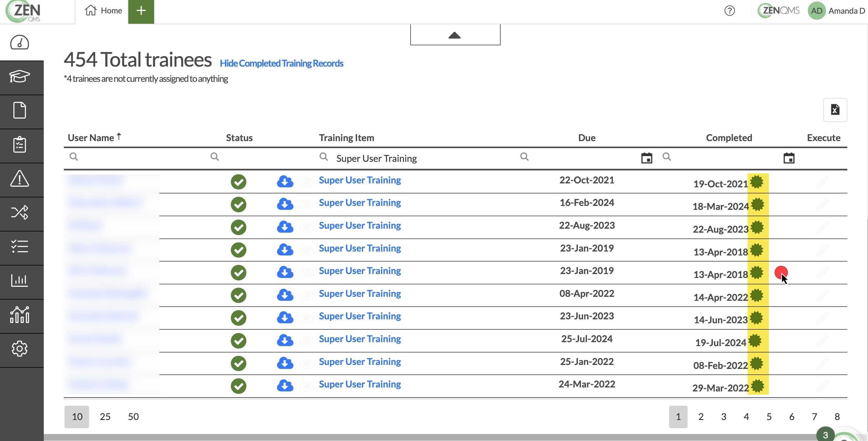Screen dimensions: 868x441
Task: Add a new tab with plus button
Action: [x=141, y=12]
